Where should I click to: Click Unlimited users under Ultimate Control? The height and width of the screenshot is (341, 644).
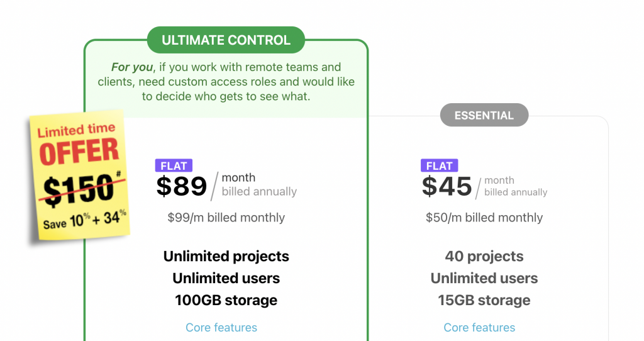click(x=226, y=278)
